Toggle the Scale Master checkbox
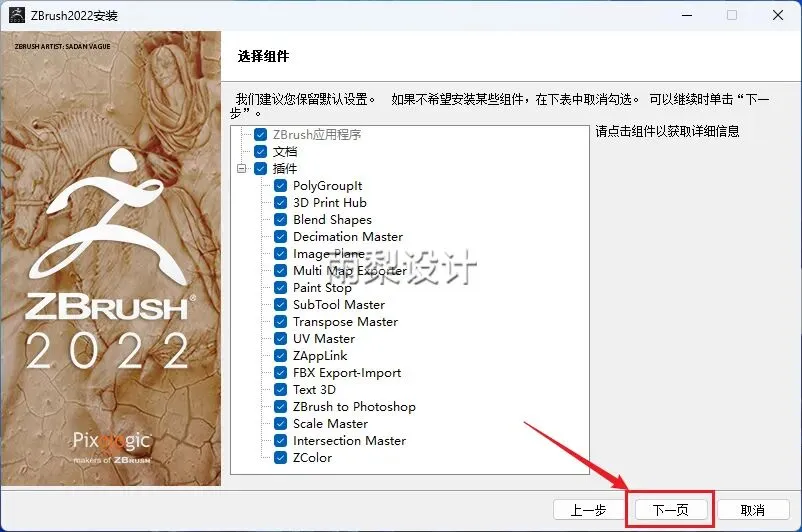802x532 pixels. [280, 423]
